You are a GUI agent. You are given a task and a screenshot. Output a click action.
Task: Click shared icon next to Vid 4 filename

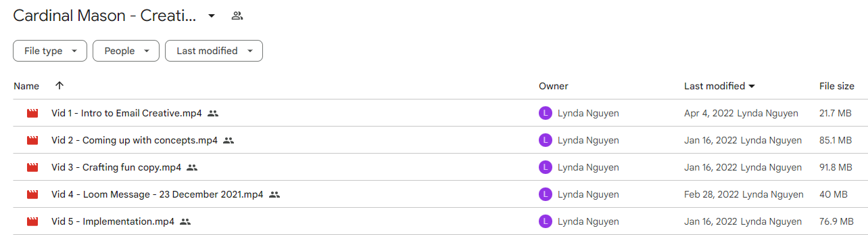point(274,195)
